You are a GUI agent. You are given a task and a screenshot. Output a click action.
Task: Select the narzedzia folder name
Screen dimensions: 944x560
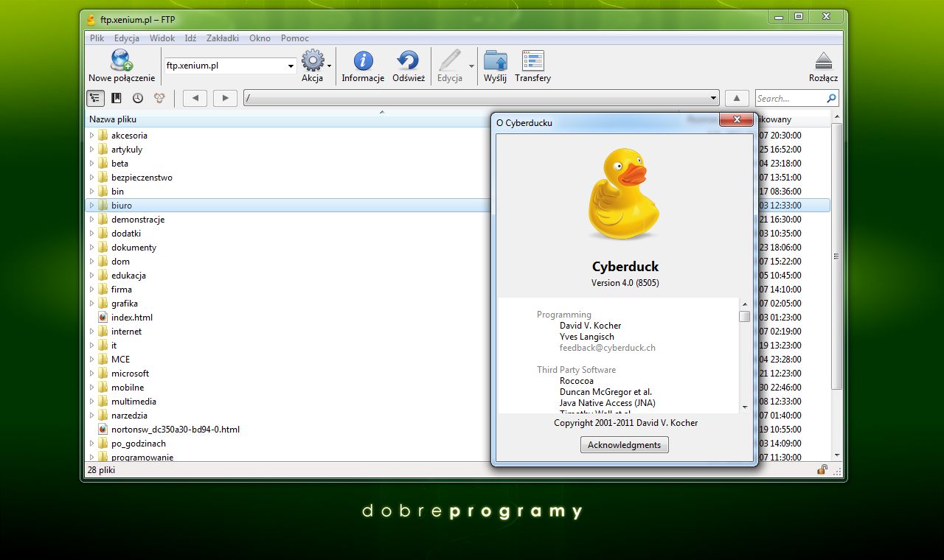(x=129, y=416)
